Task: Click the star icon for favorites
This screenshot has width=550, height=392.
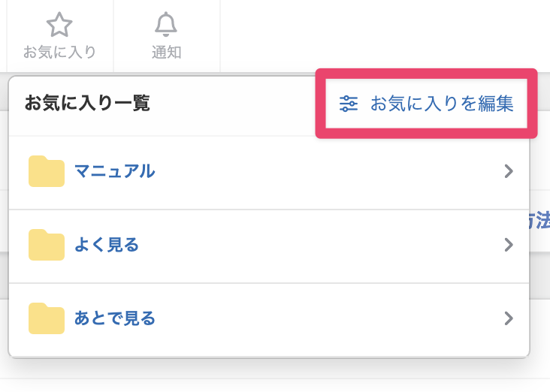Action: click(59, 25)
